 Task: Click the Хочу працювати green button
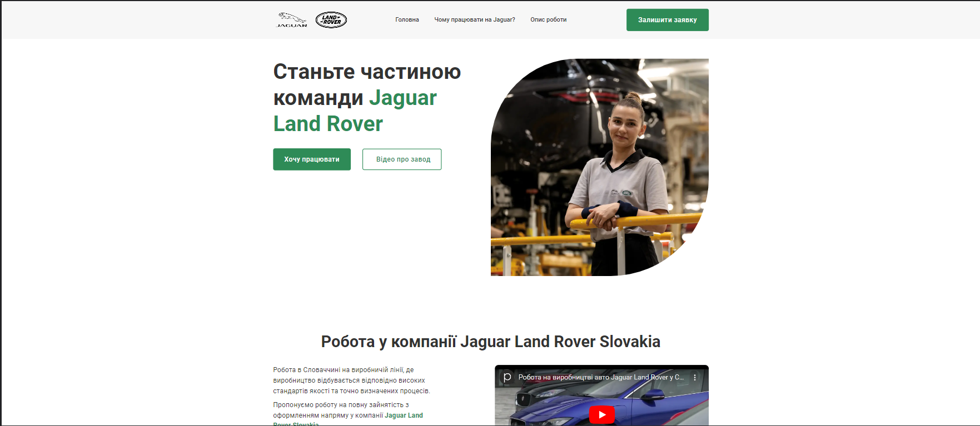tap(312, 159)
